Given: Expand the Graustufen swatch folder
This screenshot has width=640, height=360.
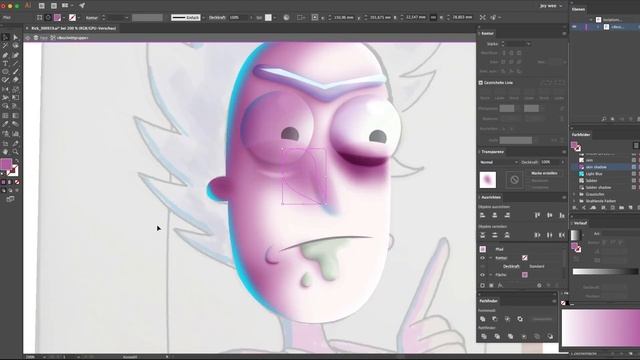Looking at the screenshot, I should tap(575, 194).
